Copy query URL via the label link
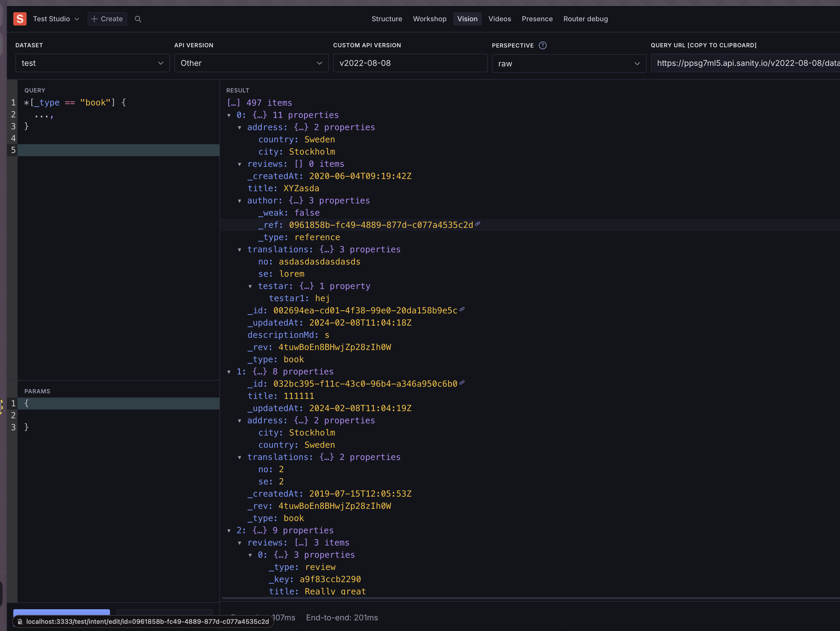Screen dimensions: 840x631 click(703, 45)
